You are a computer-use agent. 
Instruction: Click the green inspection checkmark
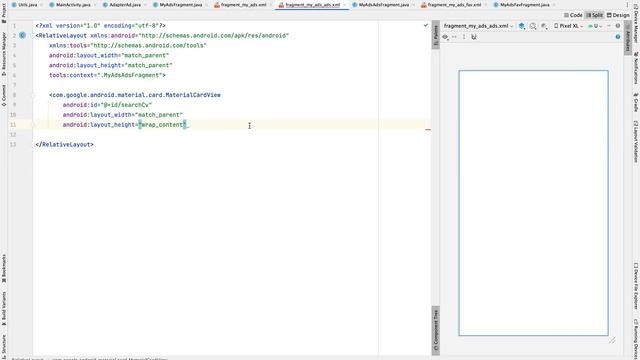coord(426,25)
